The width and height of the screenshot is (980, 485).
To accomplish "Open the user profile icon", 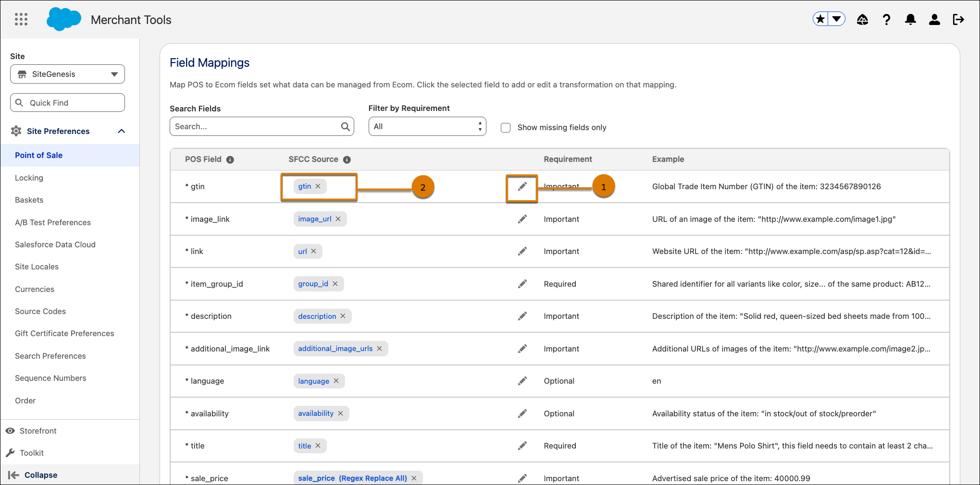I will click(x=934, y=20).
